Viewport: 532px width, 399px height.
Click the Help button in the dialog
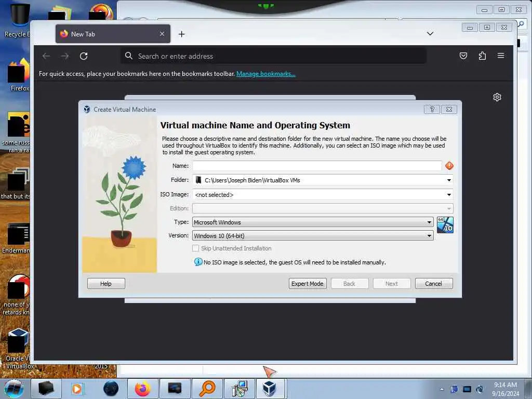(x=106, y=283)
